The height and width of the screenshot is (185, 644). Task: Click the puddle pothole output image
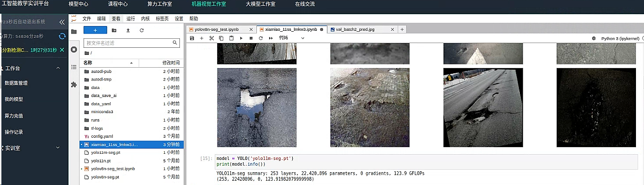coord(257,107)
